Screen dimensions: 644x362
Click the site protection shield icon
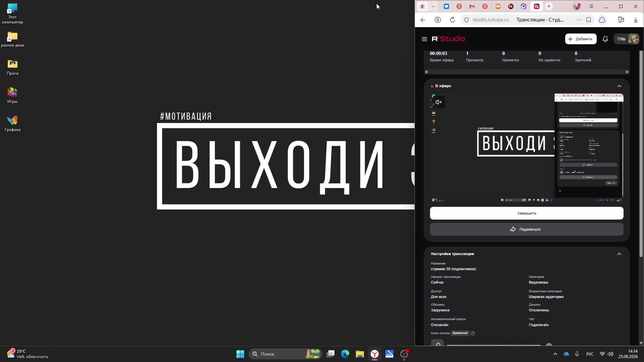467,20
